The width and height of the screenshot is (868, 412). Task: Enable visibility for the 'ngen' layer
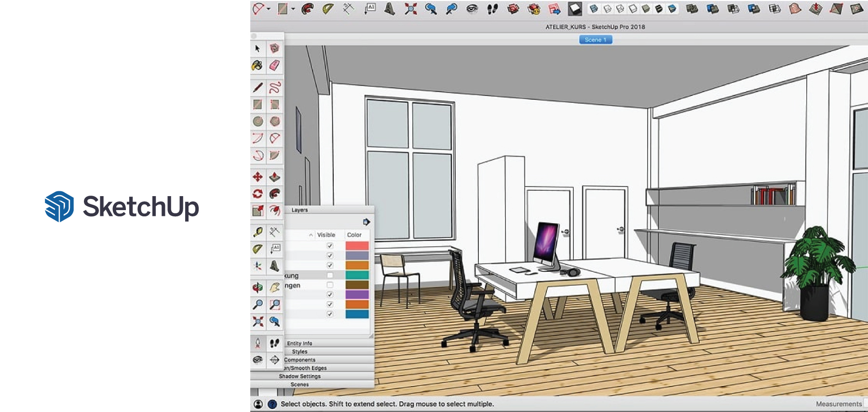click(x=330, y=285)
